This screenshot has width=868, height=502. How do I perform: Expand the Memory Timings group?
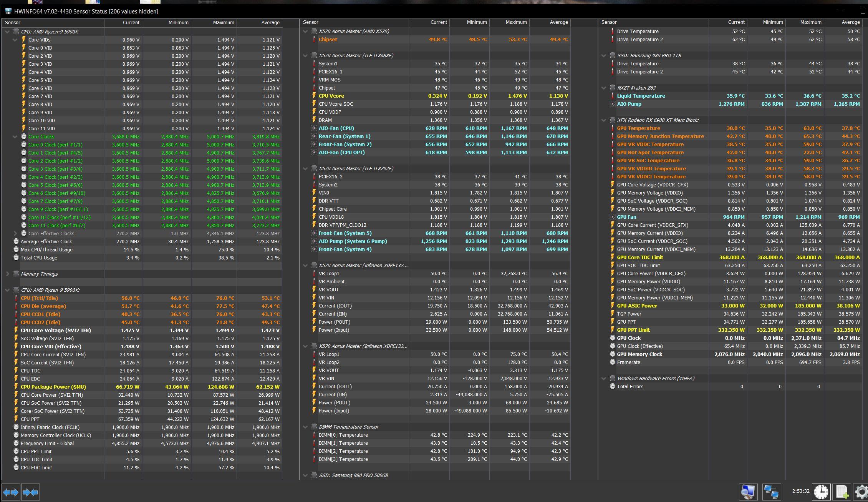[x=7, y=274]
